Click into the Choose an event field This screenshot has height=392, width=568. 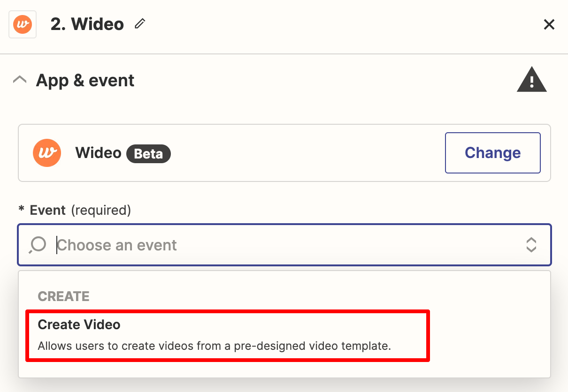[282, 245]
